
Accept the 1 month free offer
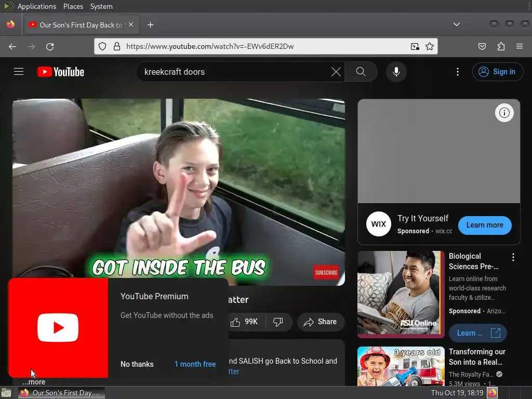[195, 364]
